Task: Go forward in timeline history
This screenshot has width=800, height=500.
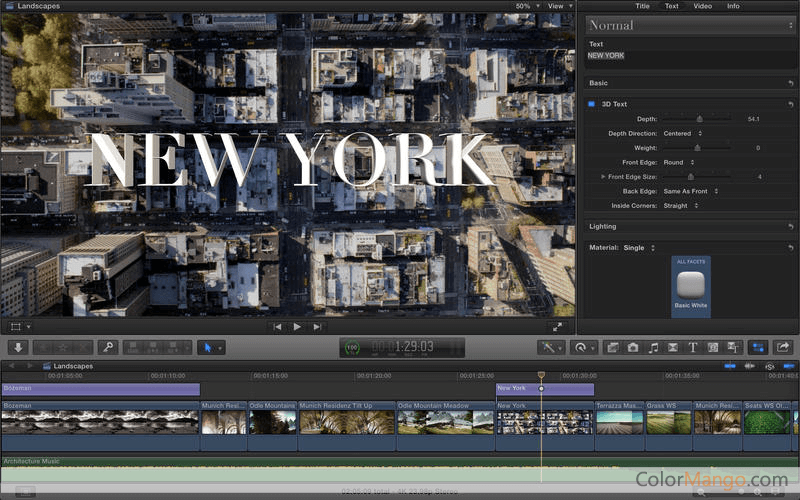Action: [30, 366]
